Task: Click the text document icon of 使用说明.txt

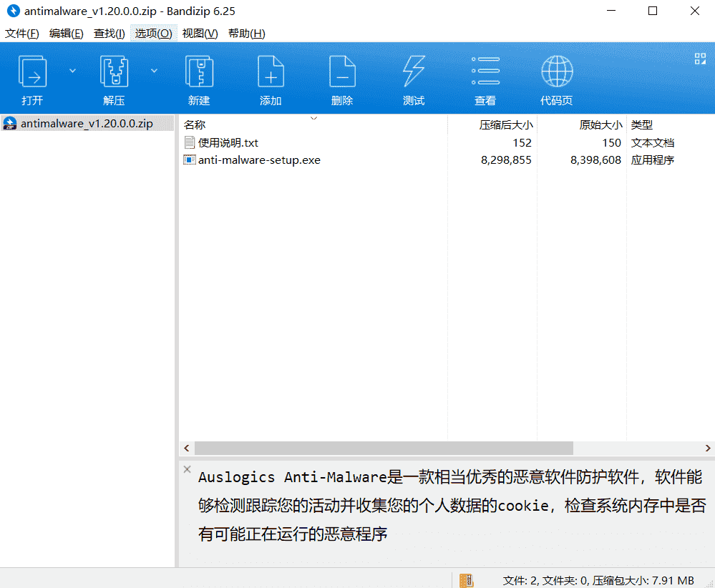Action: click(x=190, y=142)
